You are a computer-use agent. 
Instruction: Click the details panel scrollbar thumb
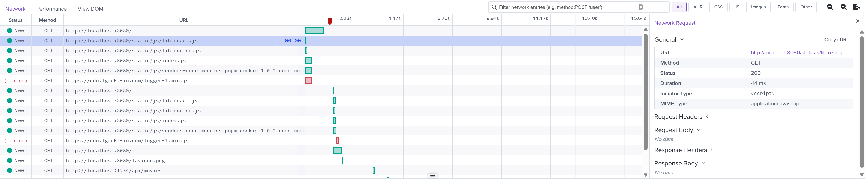862,102
